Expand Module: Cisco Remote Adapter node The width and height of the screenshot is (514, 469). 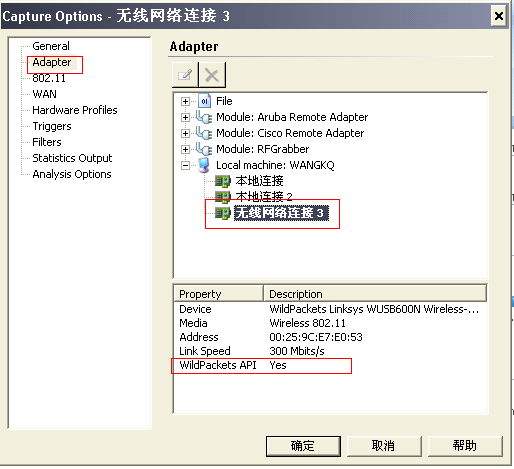185,133
